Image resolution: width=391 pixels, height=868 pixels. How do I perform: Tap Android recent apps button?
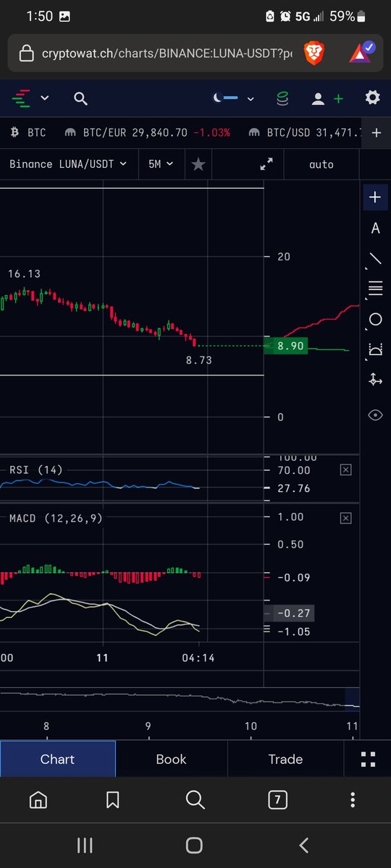(85, 844)
